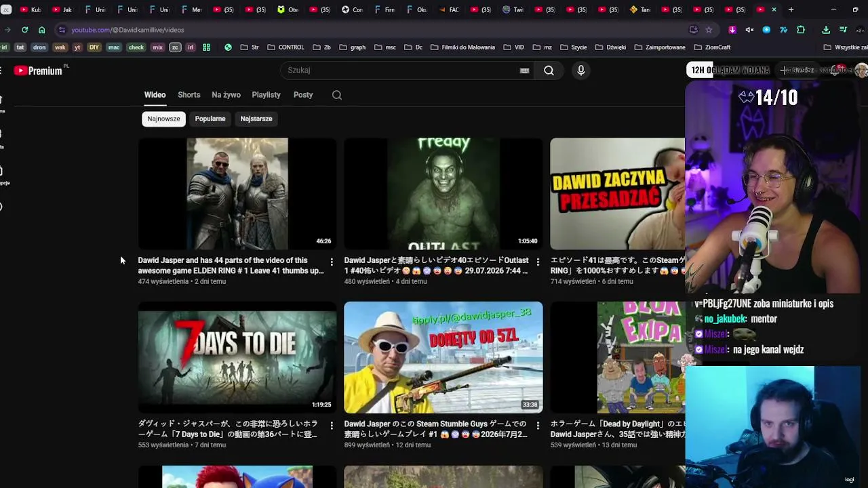868x488 pixels.
Task: Click the check bookmark chip
Action: coord(136,47)
